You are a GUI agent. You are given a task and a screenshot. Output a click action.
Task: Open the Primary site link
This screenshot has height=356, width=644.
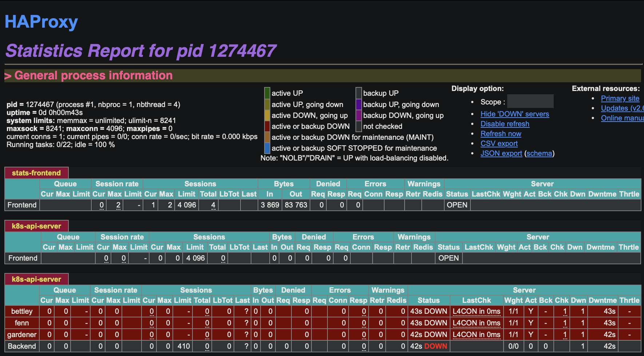(620, 98)
